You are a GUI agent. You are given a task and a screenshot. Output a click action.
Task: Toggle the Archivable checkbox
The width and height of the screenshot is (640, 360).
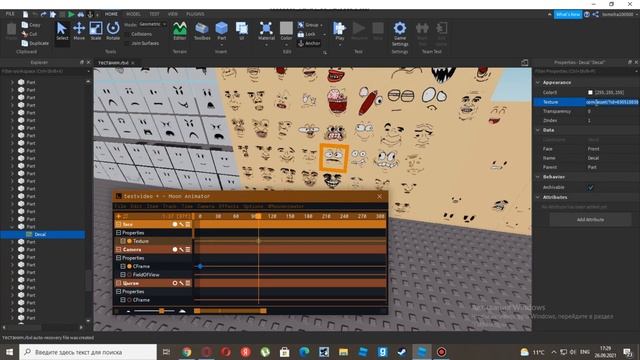tap(590, 187)
